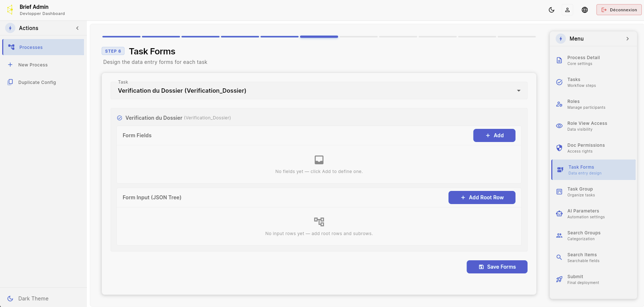Click Save Forms button
The width and height of the screenshot is (644, 307).
click(x=497, y=267)
